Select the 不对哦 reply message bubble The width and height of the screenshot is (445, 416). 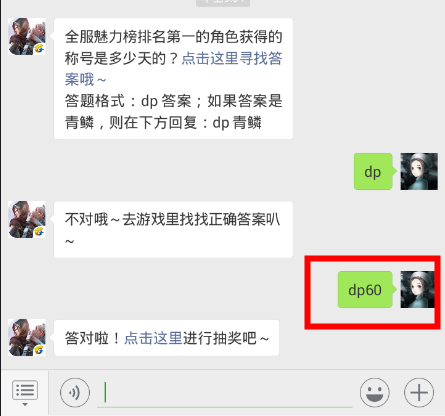coord(173,229)
